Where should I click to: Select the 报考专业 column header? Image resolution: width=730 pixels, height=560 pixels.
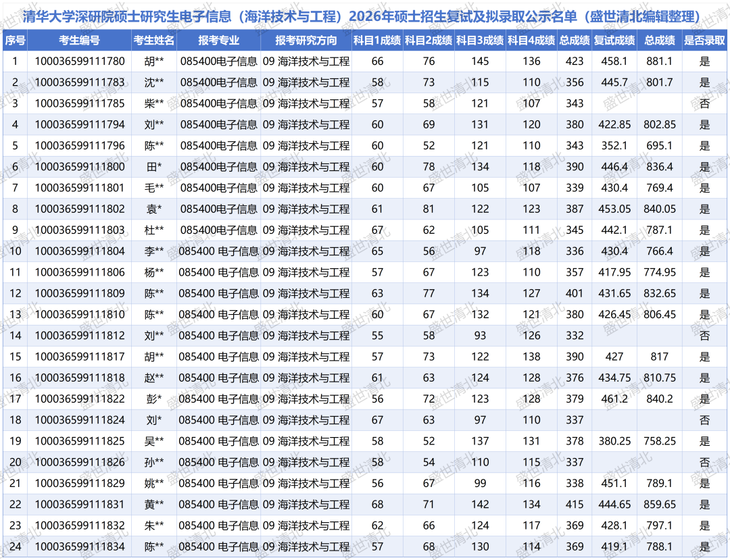tap(218, 41)
